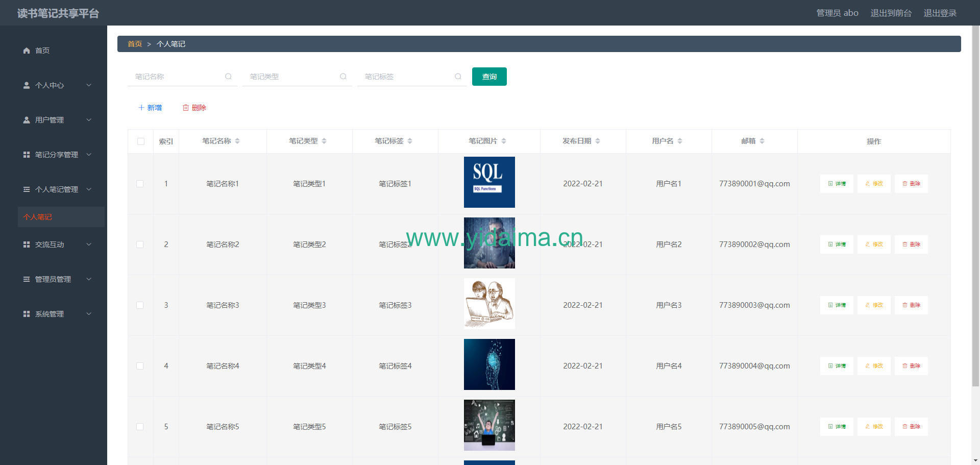Open 笔记分享管理 menu item
Image resolution: width=980 pixels, height=465 pixels.
click(57, 155)
